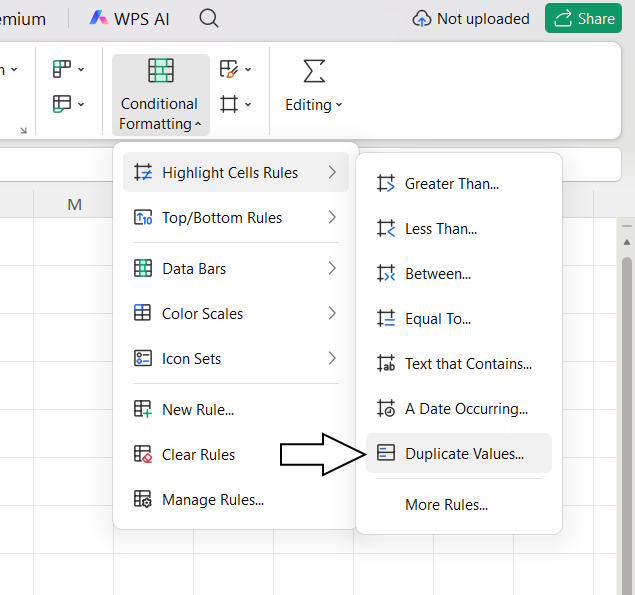This screenshot has height=595, width=635.
Task: Click the green Share button
Action: (x=583, y=18)
